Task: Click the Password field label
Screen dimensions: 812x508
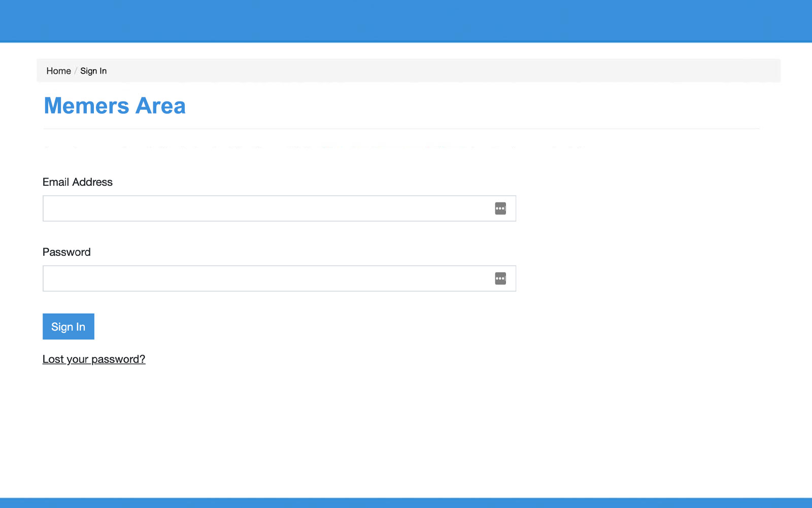Action: click(66, 252)
